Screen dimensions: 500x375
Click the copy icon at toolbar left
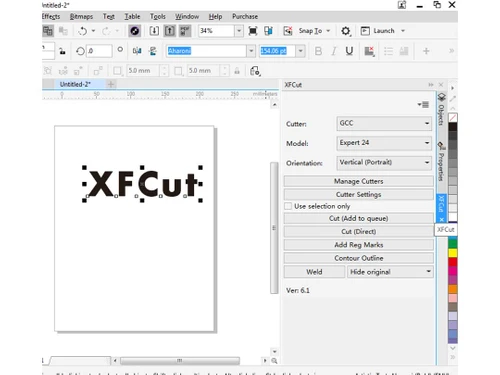click(x=48, y=31)
